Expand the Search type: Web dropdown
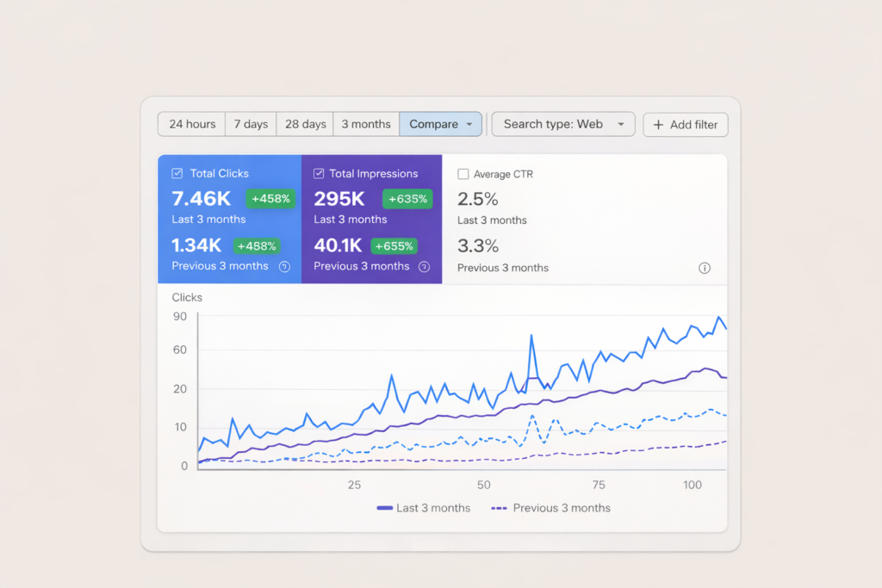 click(562, 124)
